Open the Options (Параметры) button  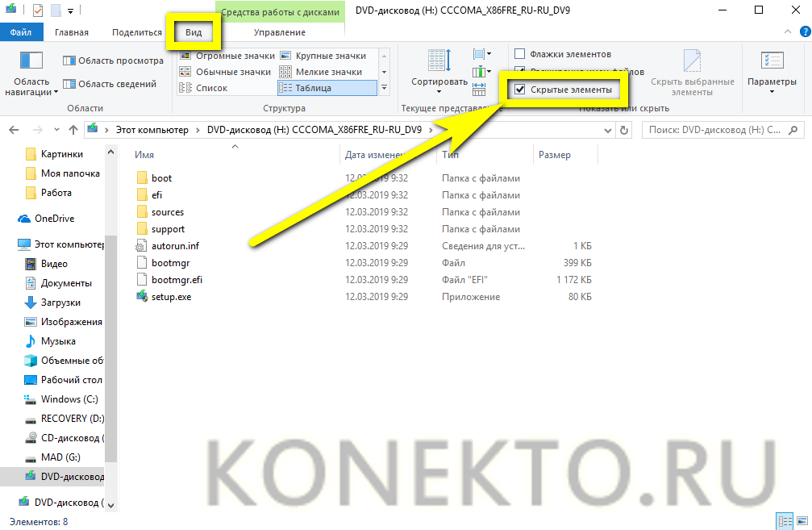tap(771, 73)
